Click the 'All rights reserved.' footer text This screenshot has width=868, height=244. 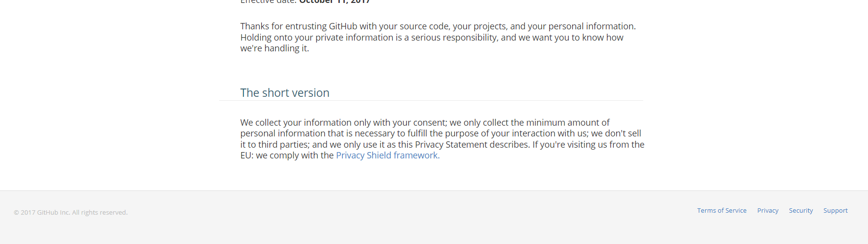[100, 212]
